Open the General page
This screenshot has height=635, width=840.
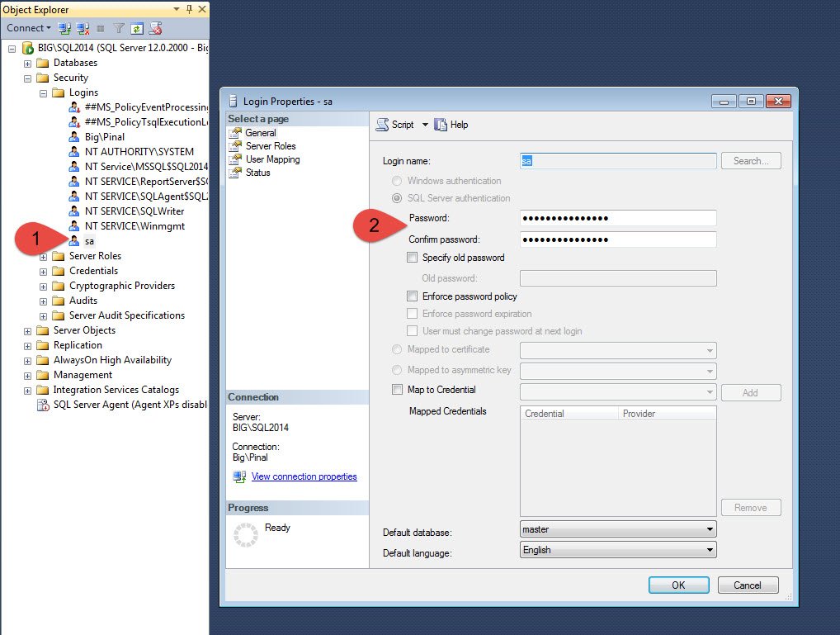point(261,132)
